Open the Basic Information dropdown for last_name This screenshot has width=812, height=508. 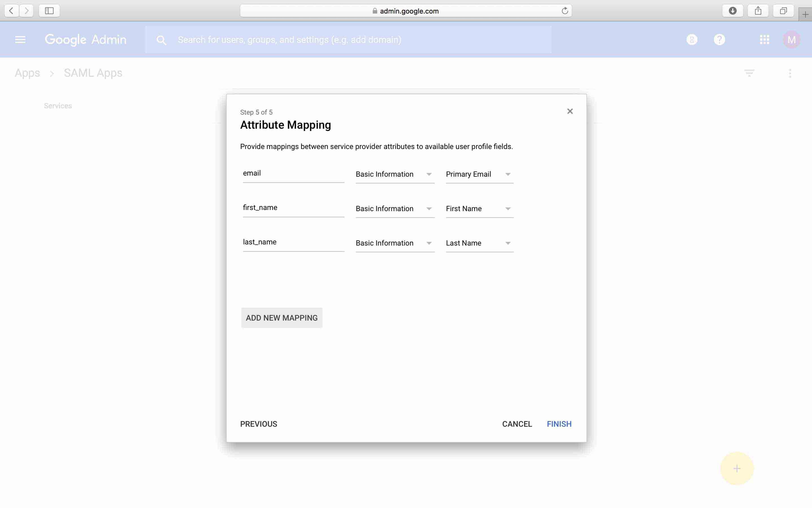[395, 243]
